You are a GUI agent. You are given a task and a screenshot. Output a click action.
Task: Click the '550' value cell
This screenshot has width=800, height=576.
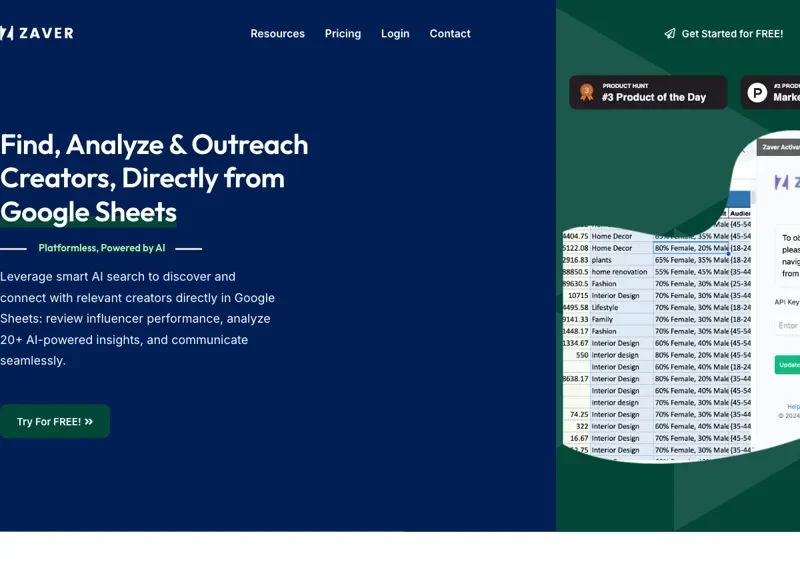(x=577, y=355)
